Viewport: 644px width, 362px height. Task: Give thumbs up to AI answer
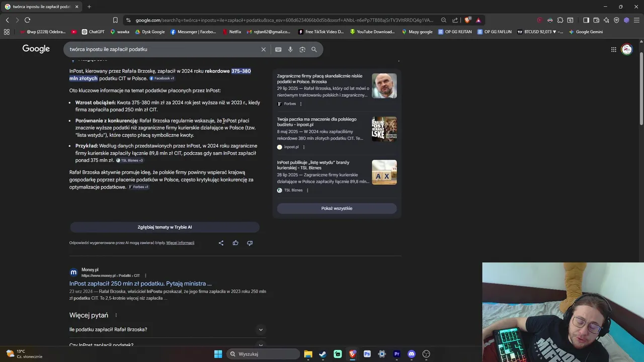click(x=235, y=243)
